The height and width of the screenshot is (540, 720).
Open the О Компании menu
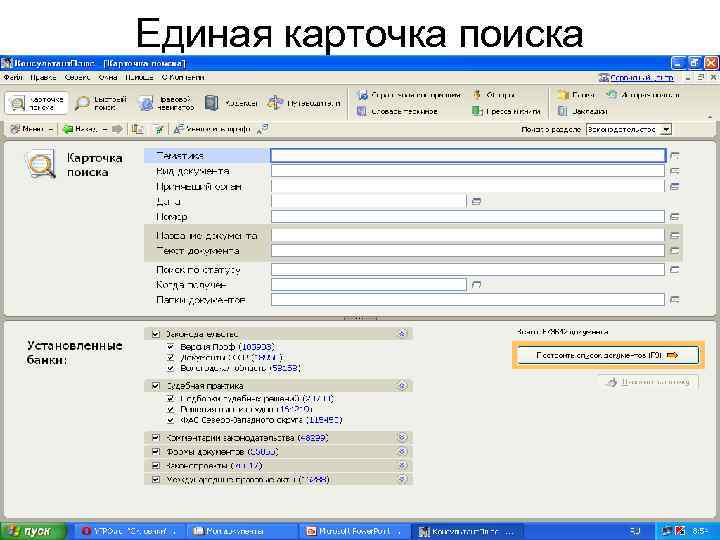tap(183, 77)
